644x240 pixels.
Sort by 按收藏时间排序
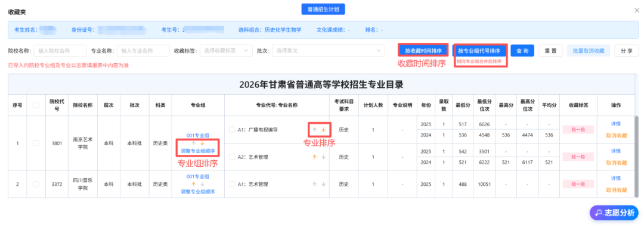point(423,51)
